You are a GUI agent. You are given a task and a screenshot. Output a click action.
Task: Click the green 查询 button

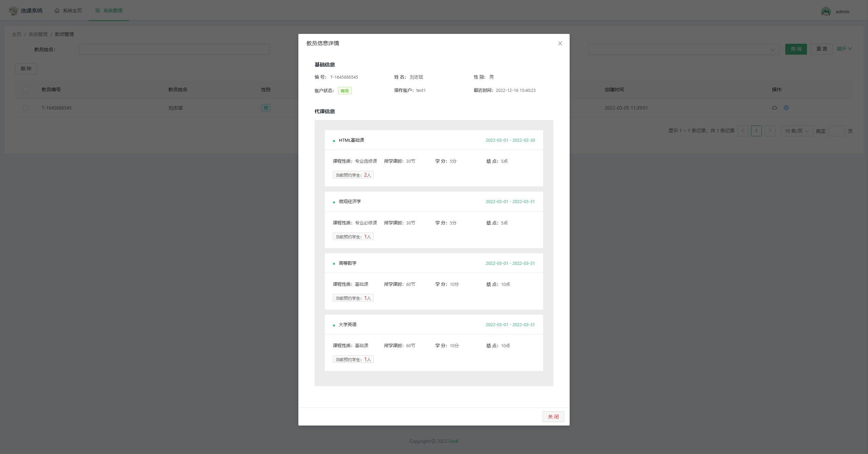[x=796, y=49]
